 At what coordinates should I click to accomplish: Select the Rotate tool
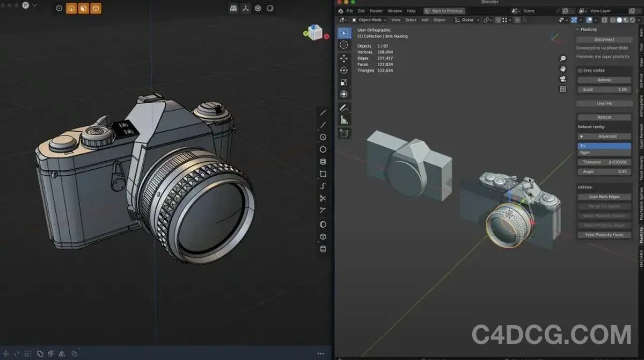[x=344, y=70]
